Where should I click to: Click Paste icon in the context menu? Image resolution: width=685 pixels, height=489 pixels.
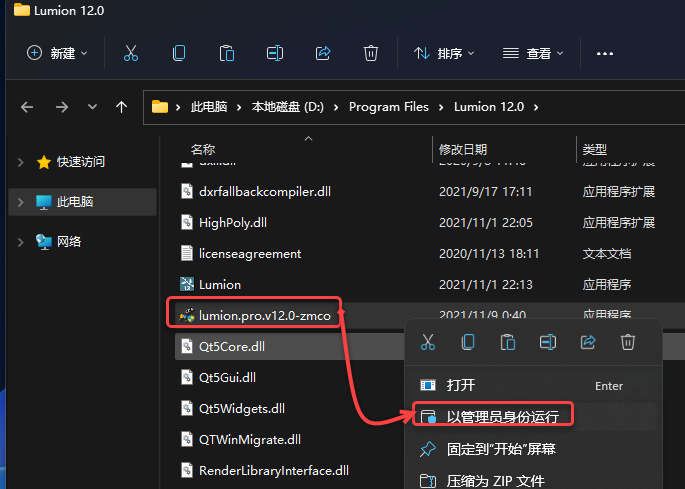click(508, 342)
